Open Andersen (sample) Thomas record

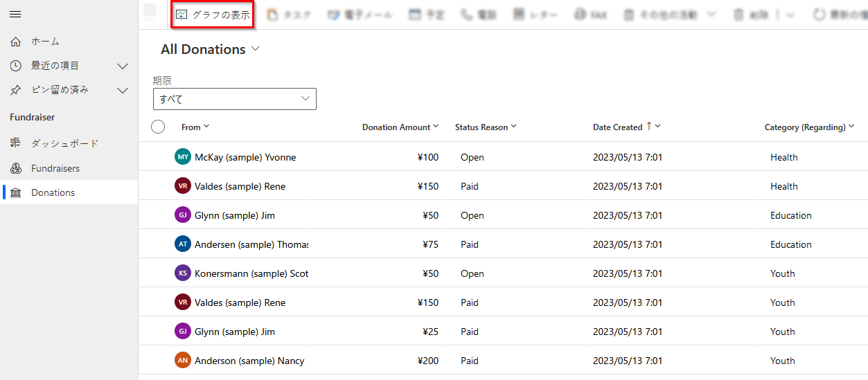251,244
